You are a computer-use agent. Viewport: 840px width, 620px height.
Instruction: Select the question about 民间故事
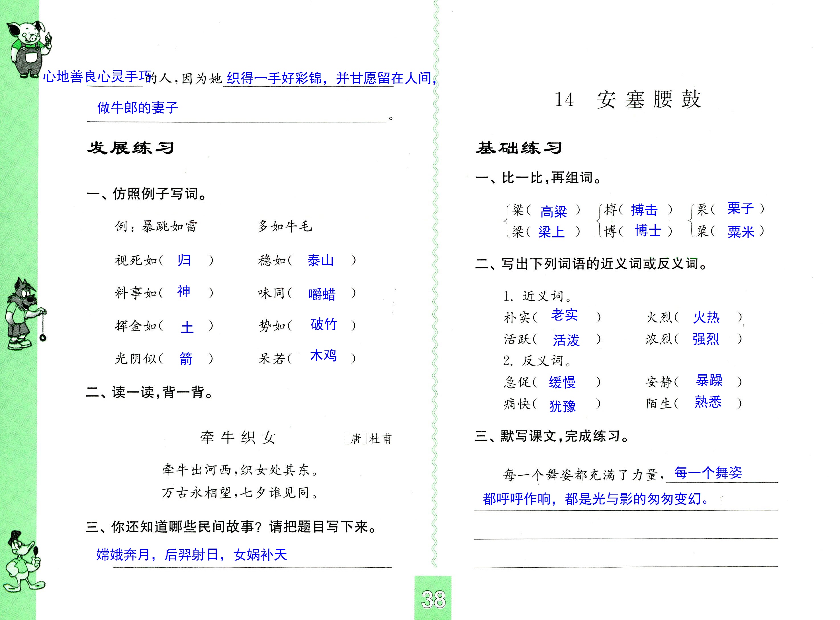231,527
